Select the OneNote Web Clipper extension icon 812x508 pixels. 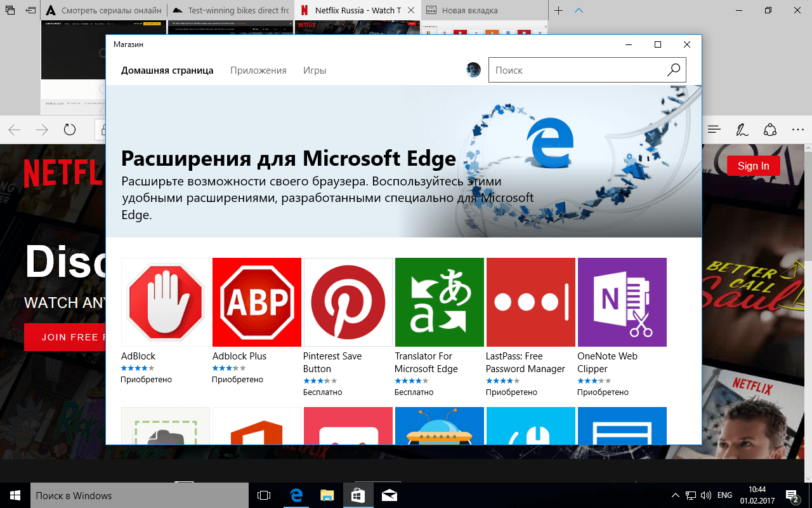point(622,302)
